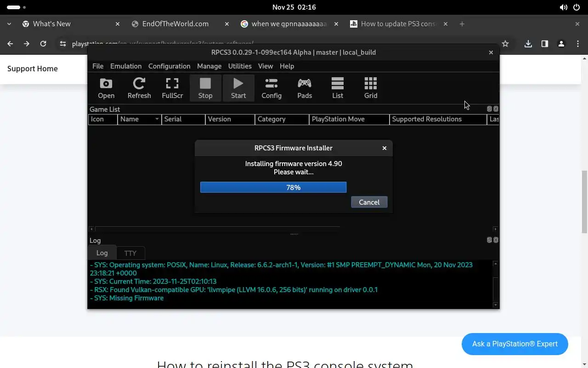The width and height of the screenshot is (588, 368).
Task: Enter fullscreen with the FullScr icon
Action: coord(172,88)
